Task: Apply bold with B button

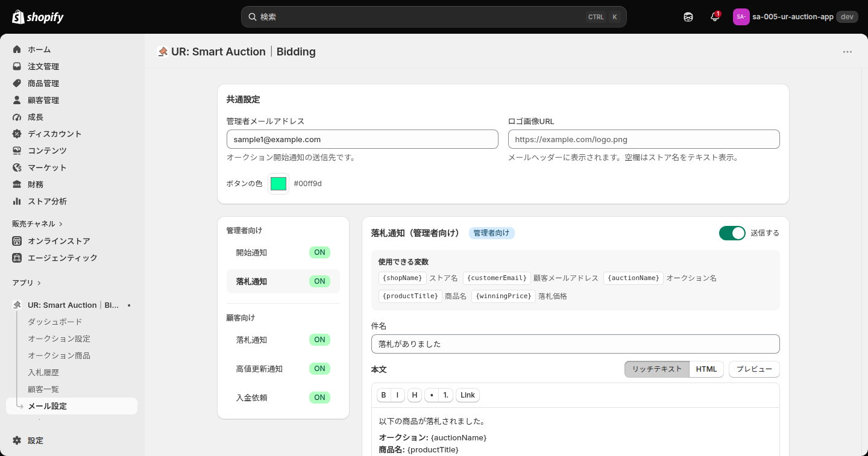Action: point(383,395)
